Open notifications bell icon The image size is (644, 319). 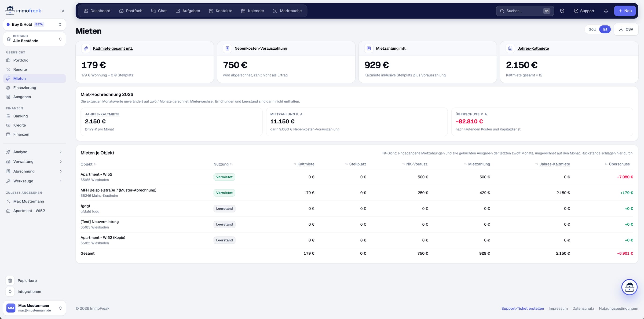[606, 11]
